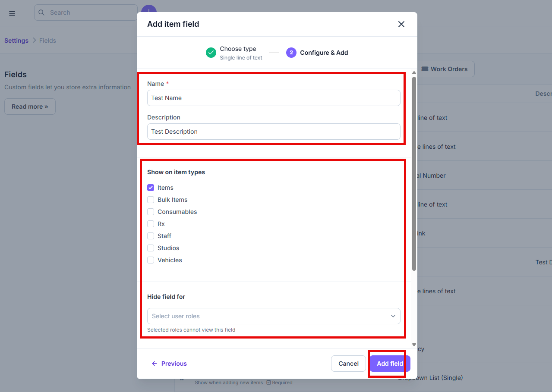The height and width of the screenshot is (392, 552).
Task: Uncheck the Items checkbox
Action: click(151, 188)
